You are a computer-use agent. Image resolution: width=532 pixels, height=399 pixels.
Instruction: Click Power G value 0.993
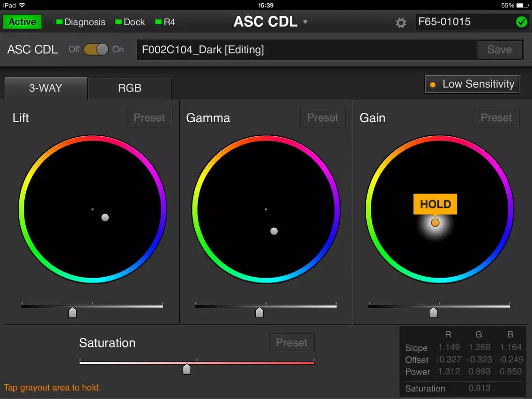[480, 371]
